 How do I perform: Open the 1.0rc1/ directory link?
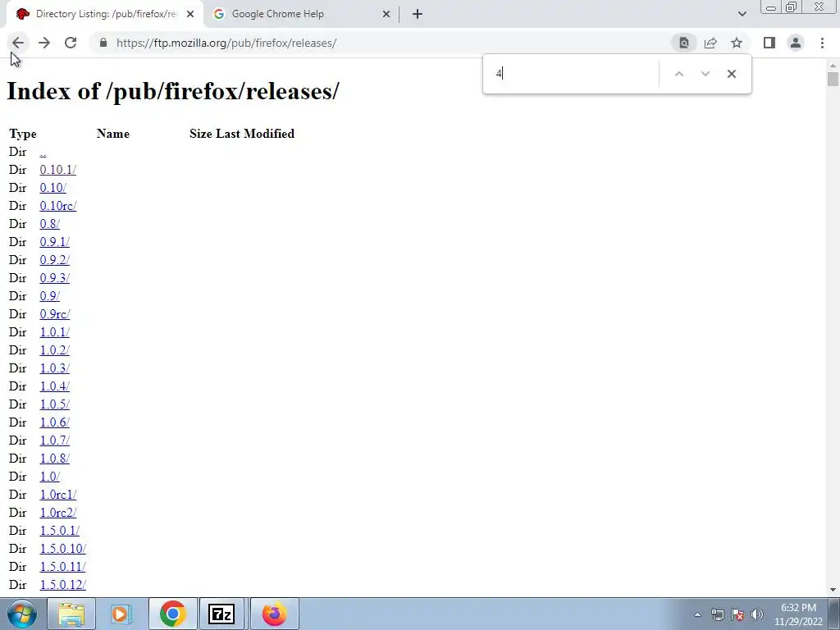tap(58, 495)
